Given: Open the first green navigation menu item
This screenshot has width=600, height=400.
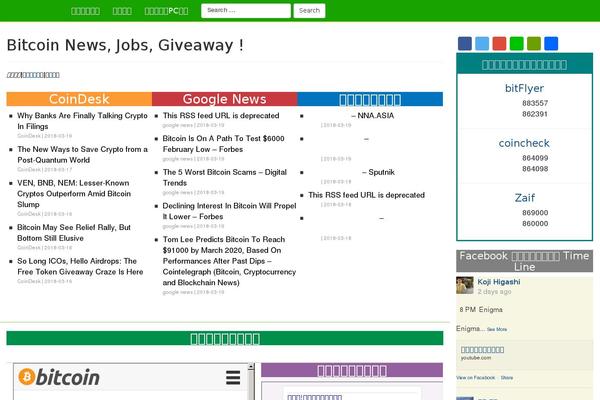Looking at the screenshot, I should pyautogui.click(x=86, y=11).
